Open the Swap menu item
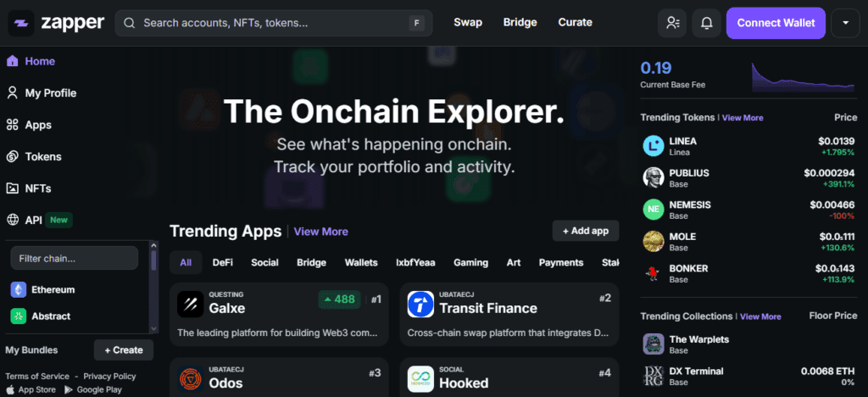 pyautogui.click(x=468, y=23)
